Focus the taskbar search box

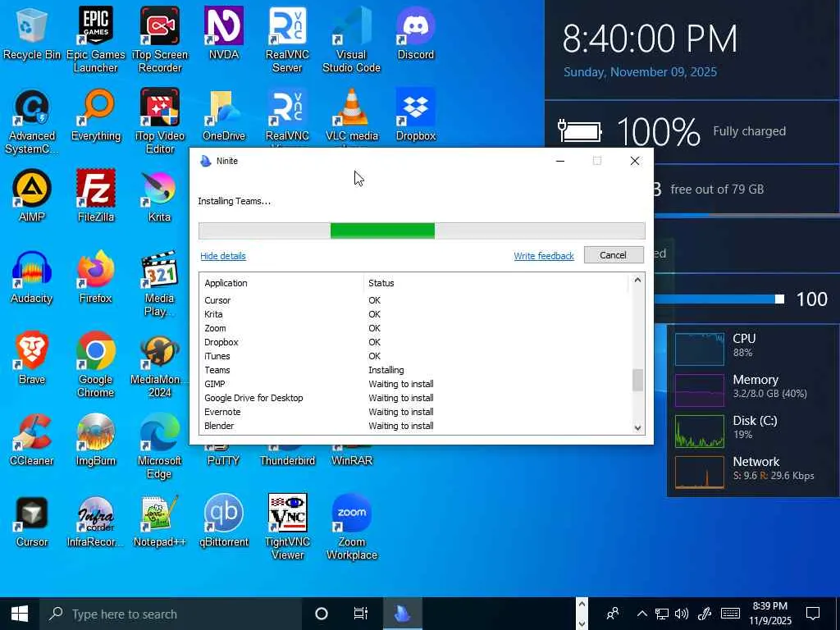point(171,614)
